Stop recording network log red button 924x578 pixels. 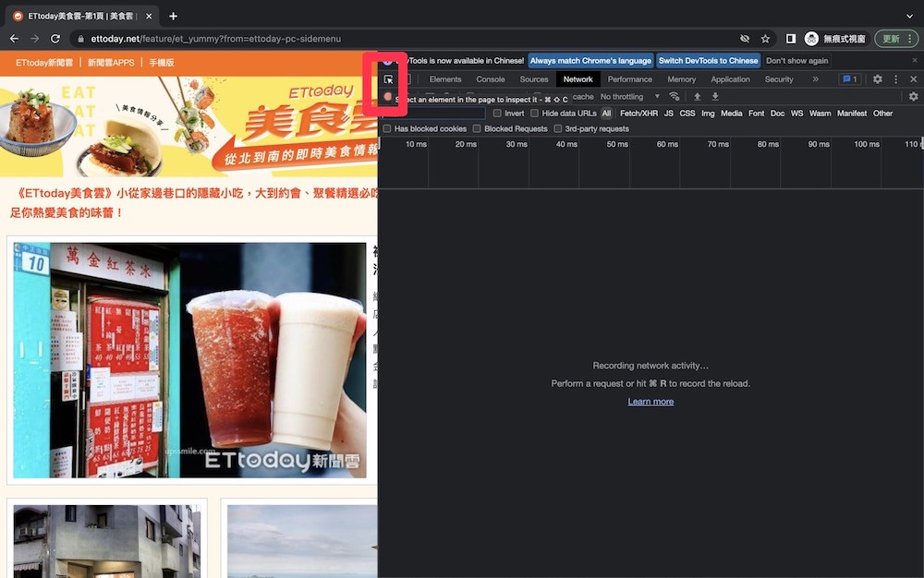(388, 97)
